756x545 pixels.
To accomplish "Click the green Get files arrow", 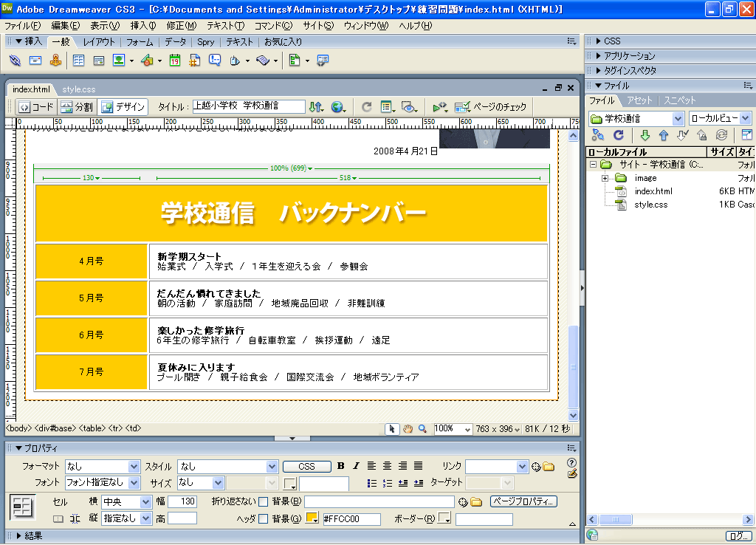I will (x=645, y=135).
